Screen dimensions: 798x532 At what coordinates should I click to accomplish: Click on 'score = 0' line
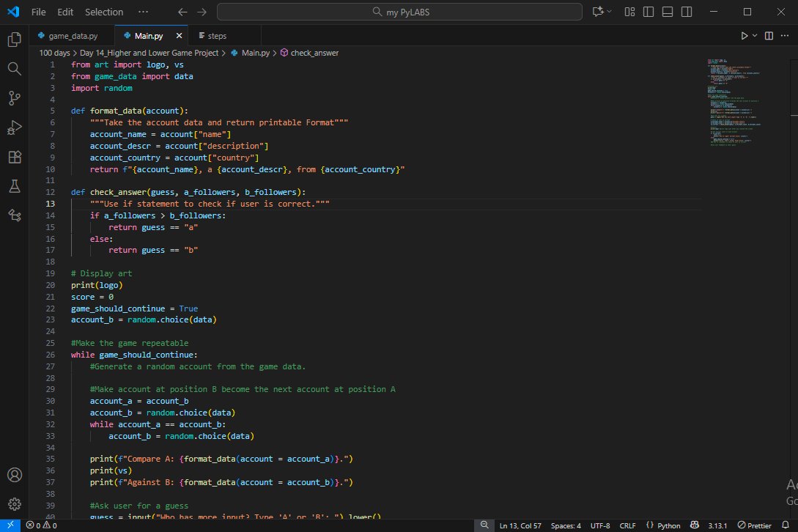tap(92, 297)
